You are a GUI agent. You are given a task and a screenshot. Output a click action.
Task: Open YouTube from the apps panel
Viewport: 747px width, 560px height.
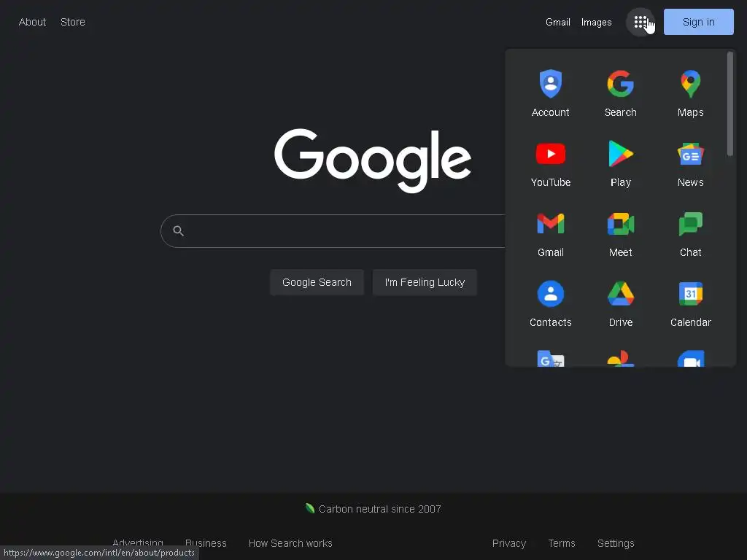coord(550,163)
